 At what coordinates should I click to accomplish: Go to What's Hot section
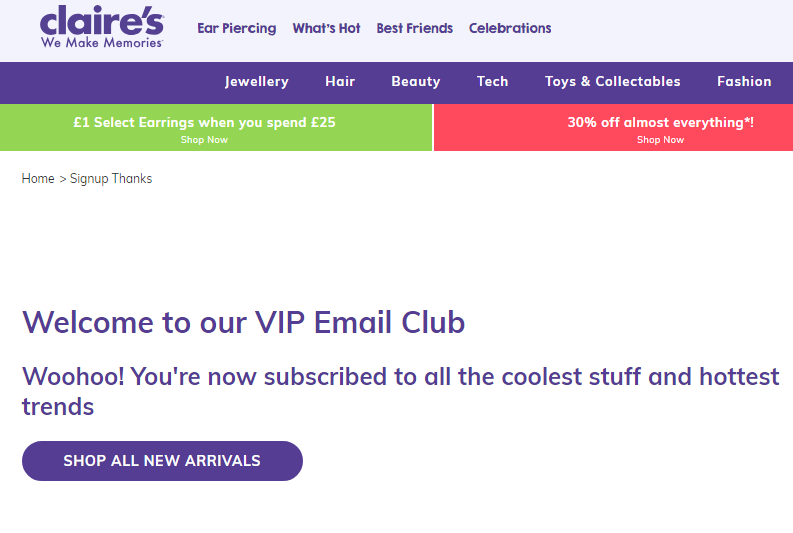(x=326, y=28)
